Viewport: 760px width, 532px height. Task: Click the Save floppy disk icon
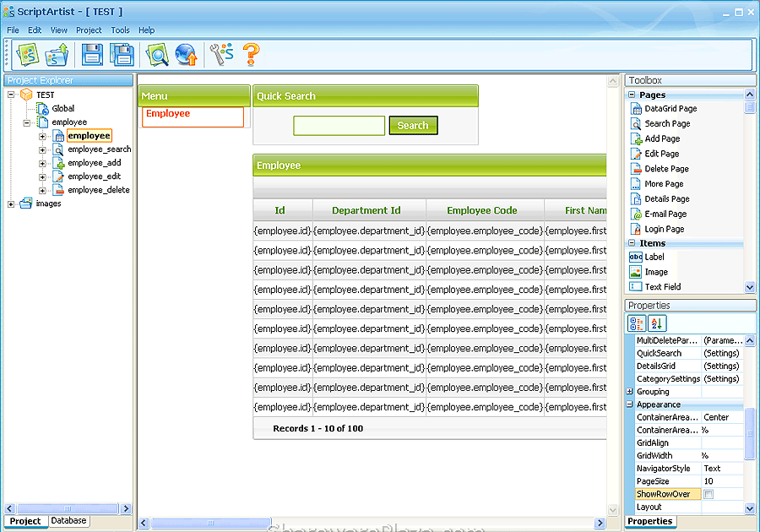(92, 54)
